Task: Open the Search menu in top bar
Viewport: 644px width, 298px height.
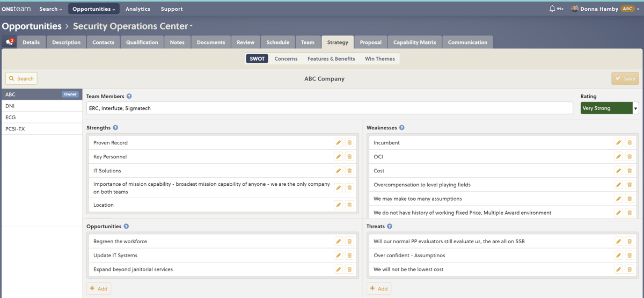Action: click(50, 9)
